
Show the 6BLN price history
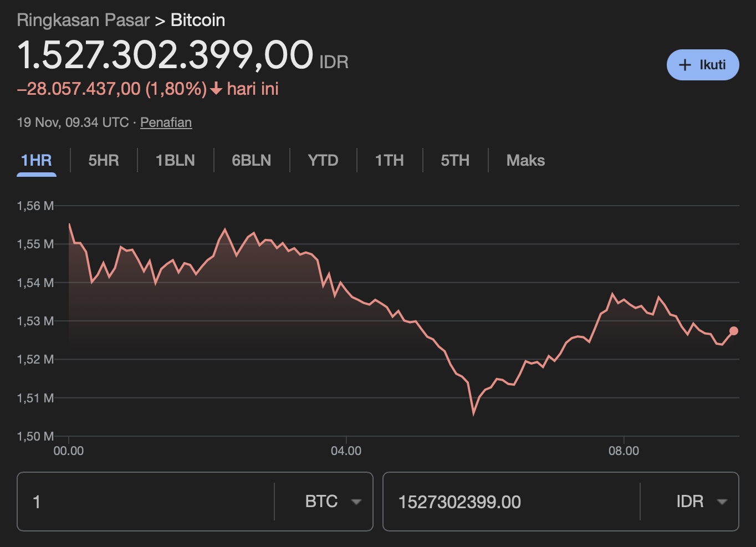[x=252, y=161]
